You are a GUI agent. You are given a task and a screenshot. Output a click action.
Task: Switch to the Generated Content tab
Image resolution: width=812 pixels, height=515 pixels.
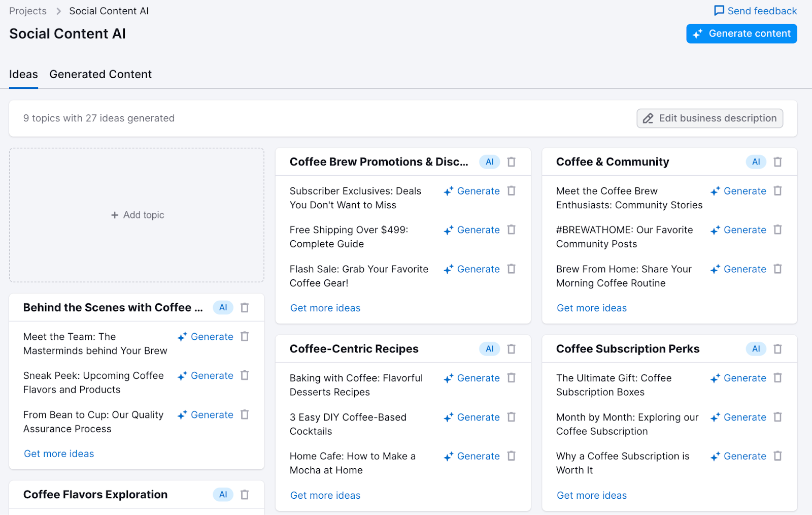(100, 74)
